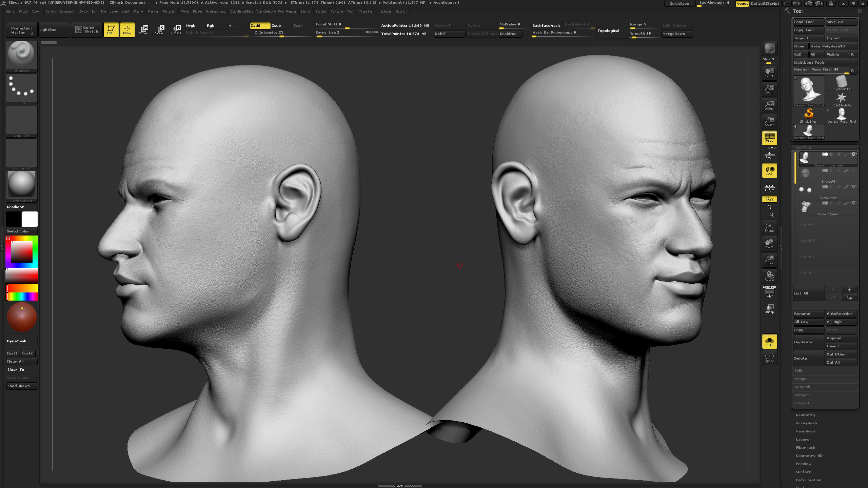
Task: Open the Preferences menu
Action: click(x=215, y=12)
